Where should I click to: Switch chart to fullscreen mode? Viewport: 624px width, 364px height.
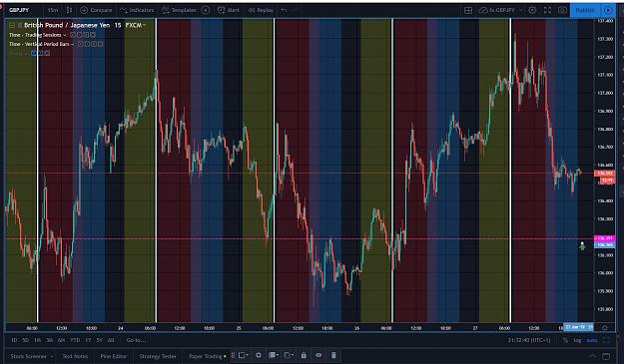pos(547,10)
